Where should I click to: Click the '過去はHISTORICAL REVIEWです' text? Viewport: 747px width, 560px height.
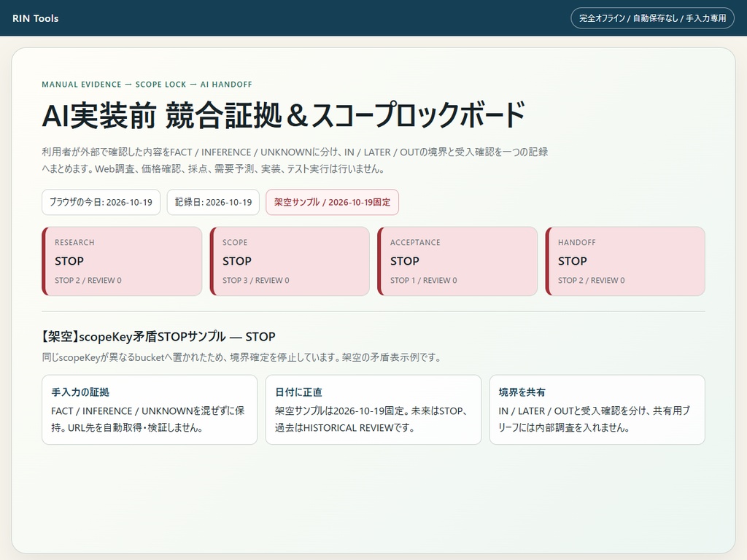point(344,427)
